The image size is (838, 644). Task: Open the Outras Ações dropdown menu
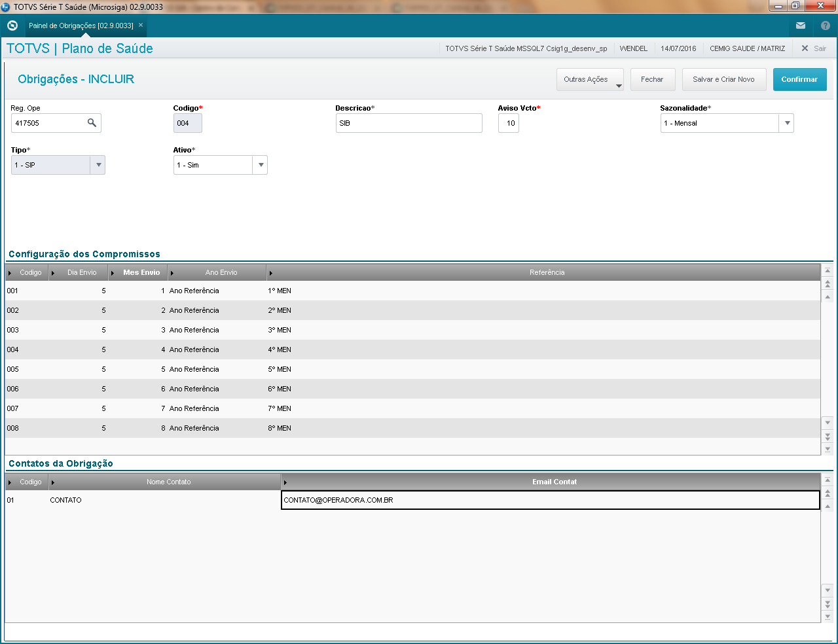tap(590, 79)
